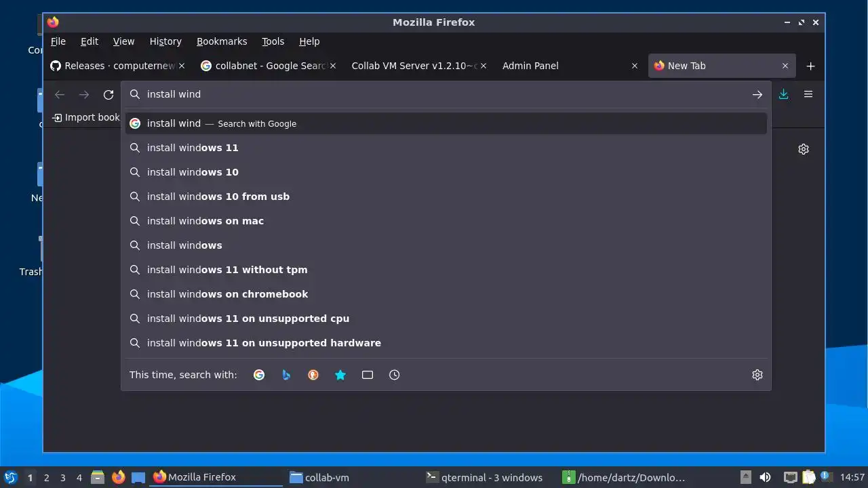
Task: Click the removable media eject tray icon
Action: tap(746, 477)
